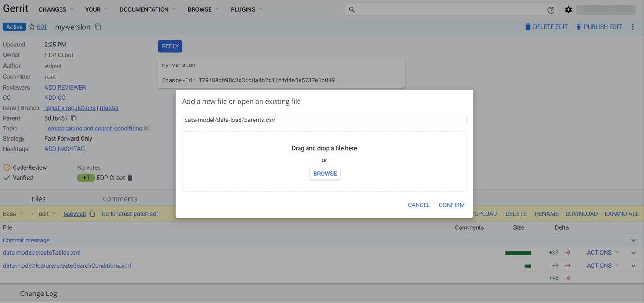This screenshot has width=644, height=303.
Task: Open data-model/createTables.xml file
Action: pyautogui.click(x=42, y=252)
